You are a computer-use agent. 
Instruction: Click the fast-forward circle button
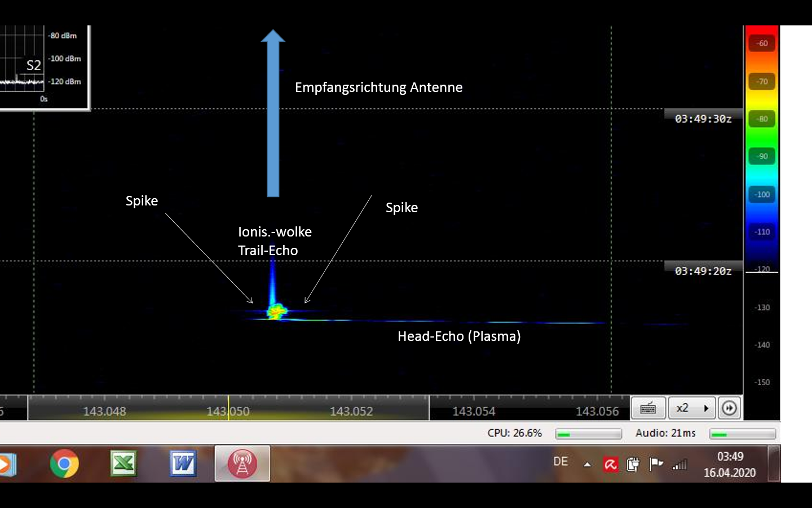pos(729,408)
